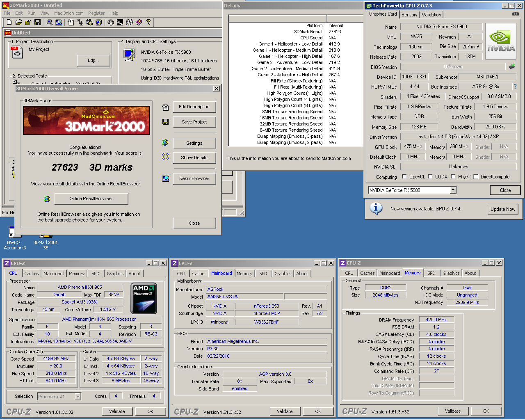This screenshot has height=420, width=525.
Task: Click the GPU-Z Name field showing GeForce FX 5900
Action: click(x=441, y=27)
